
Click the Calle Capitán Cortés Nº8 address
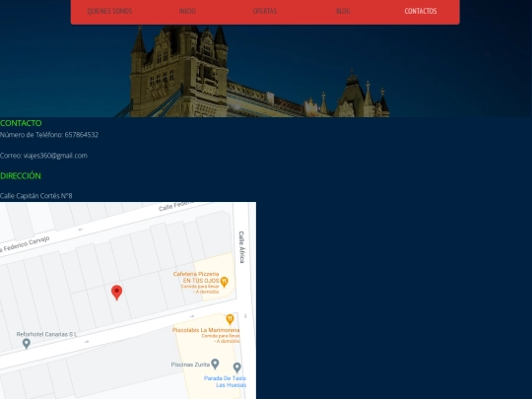pyautogui.click(x=36, y=196)
